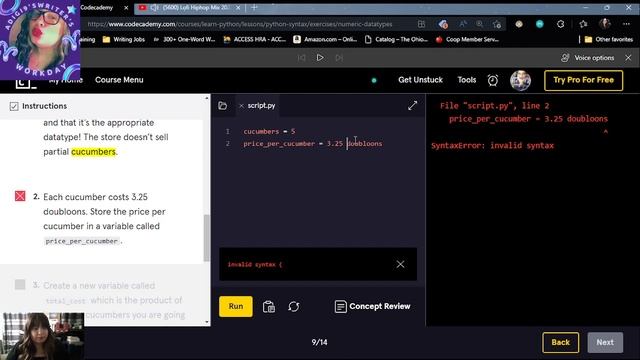
Task: Close the Codecademy browser tab
Action: [126, 8]
